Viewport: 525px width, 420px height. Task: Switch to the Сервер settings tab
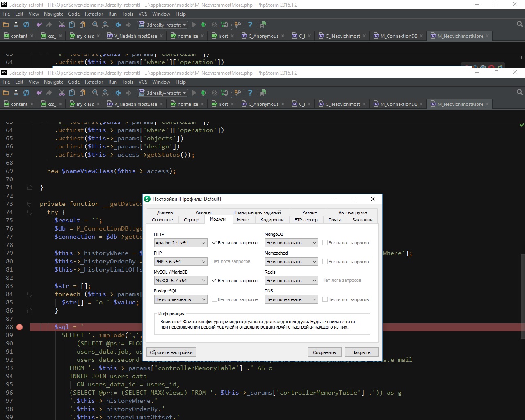point(191,220)
